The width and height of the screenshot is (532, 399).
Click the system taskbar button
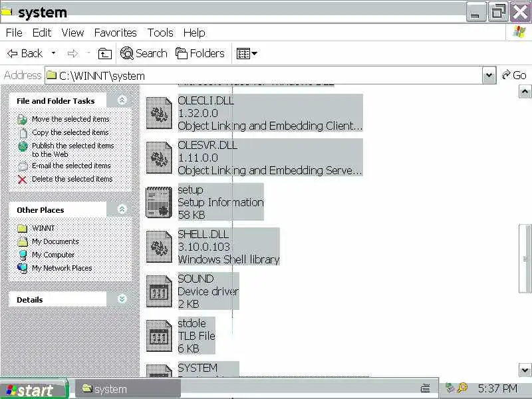click(x=128, y=389)
